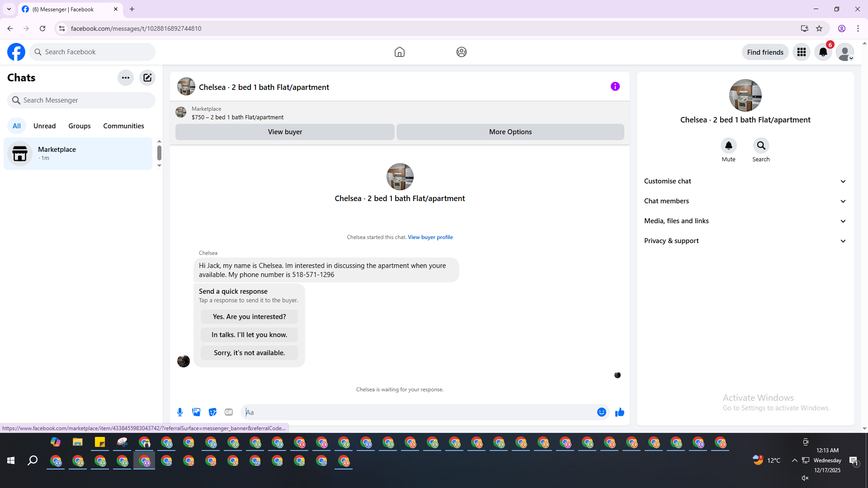
Task: Show hidden system tray icons
Action: click(794, 460)
